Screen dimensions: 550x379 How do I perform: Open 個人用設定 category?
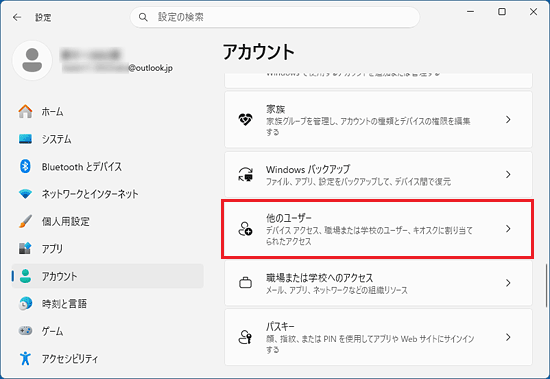[107, 221]
